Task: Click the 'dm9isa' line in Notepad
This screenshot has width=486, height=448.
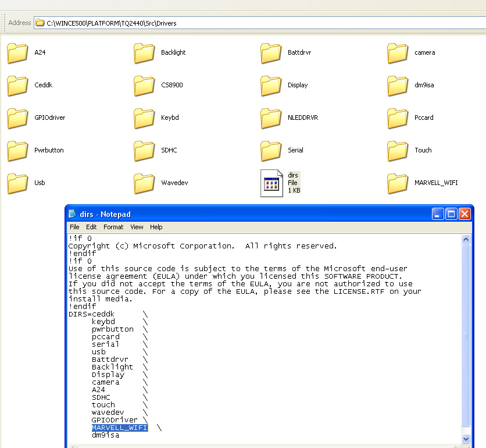Action: click(105, 435)
